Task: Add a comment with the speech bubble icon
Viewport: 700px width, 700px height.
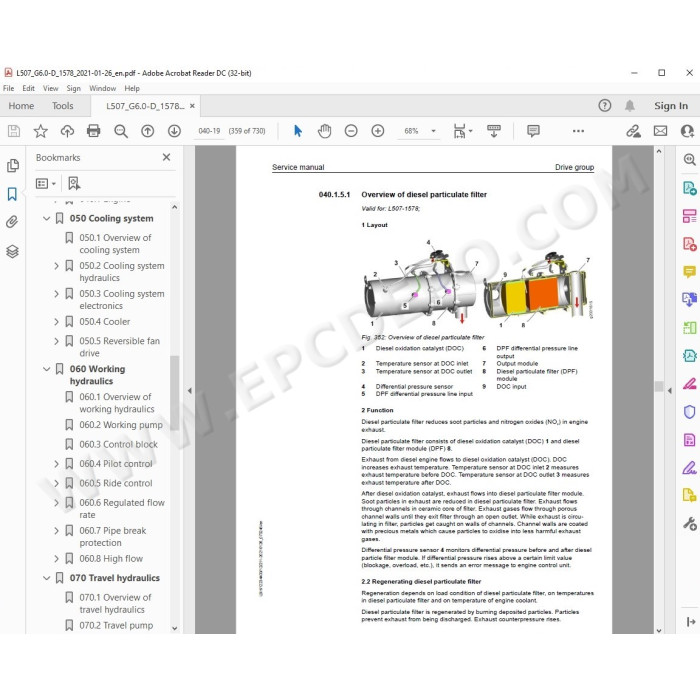Action: (533, 131)
